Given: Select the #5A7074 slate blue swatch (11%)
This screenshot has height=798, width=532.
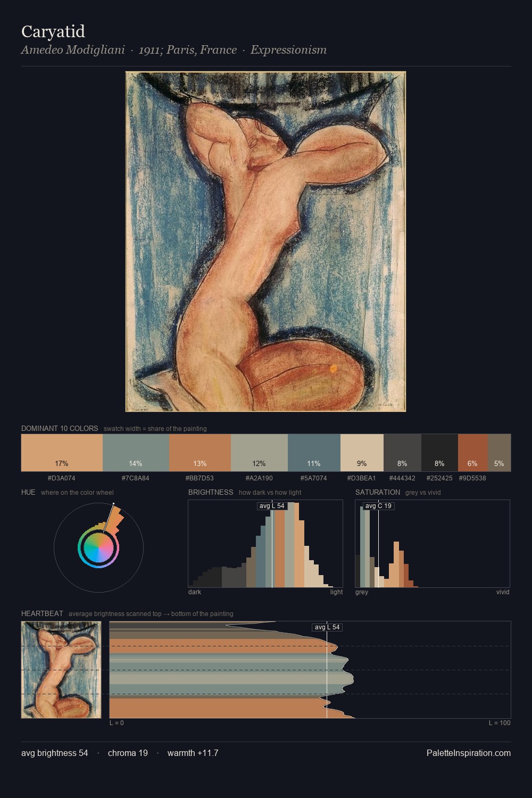Looking at the screenshot, I should [314, 453].
